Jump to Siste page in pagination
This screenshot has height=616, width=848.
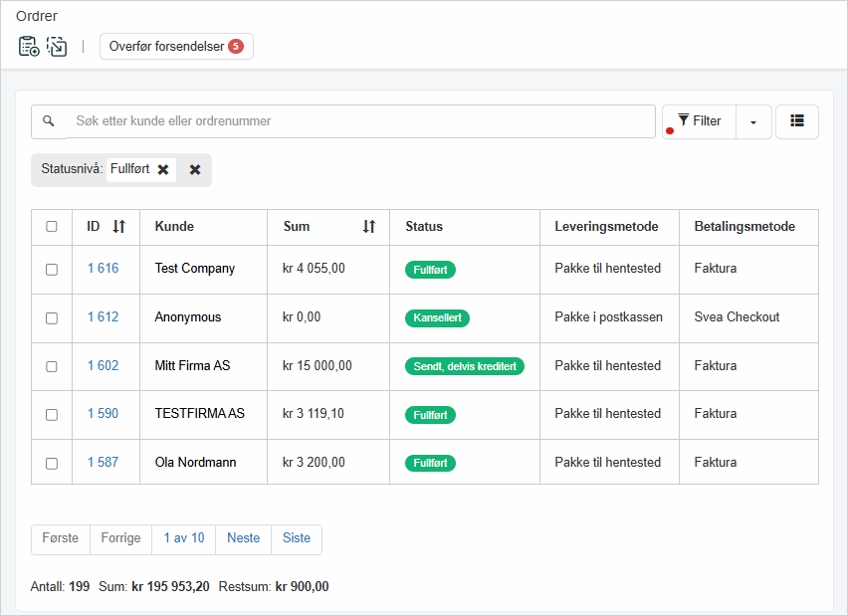297,538
